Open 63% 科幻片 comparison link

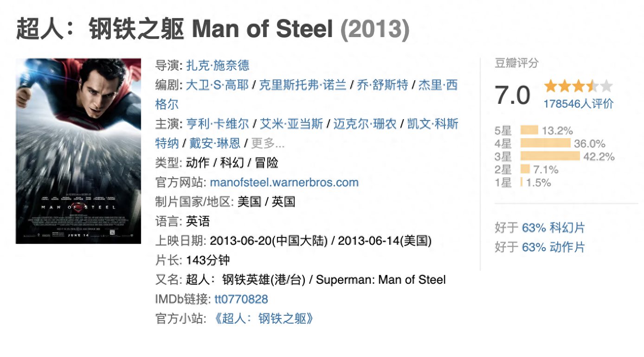click(x=553, y=228)
